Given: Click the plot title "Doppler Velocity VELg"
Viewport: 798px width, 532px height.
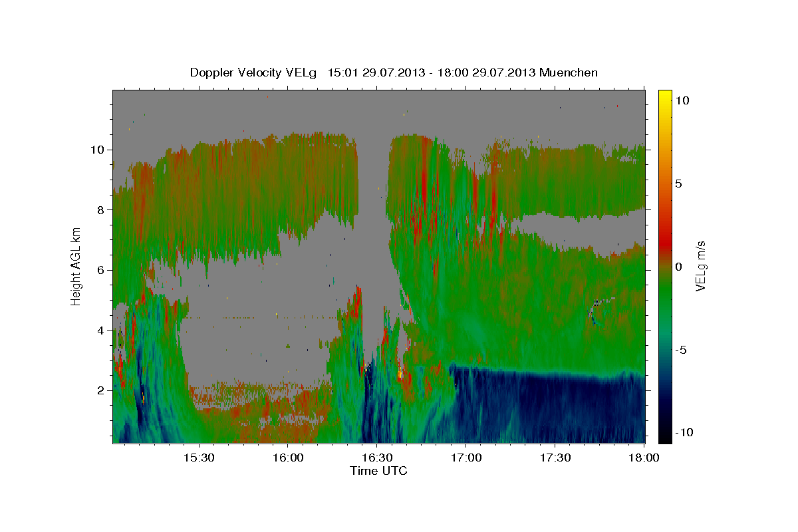Looking at the screenshot, I should [x=255, y=72].
